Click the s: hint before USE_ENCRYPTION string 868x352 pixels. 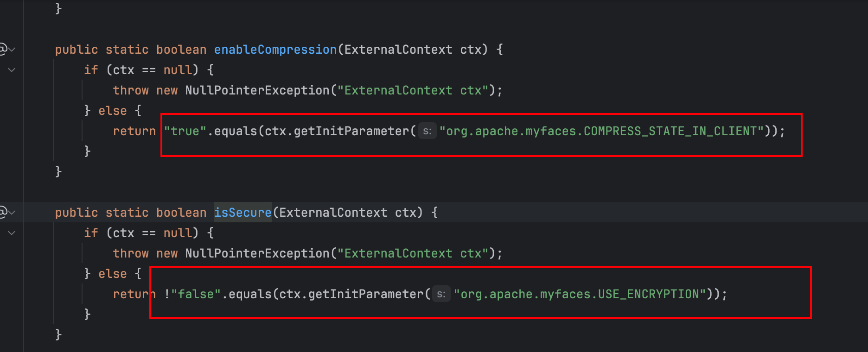pos(441,294)
